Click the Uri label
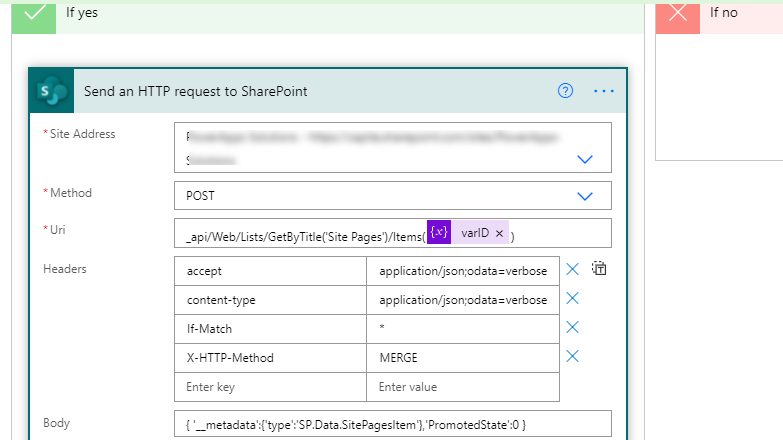 57,230
